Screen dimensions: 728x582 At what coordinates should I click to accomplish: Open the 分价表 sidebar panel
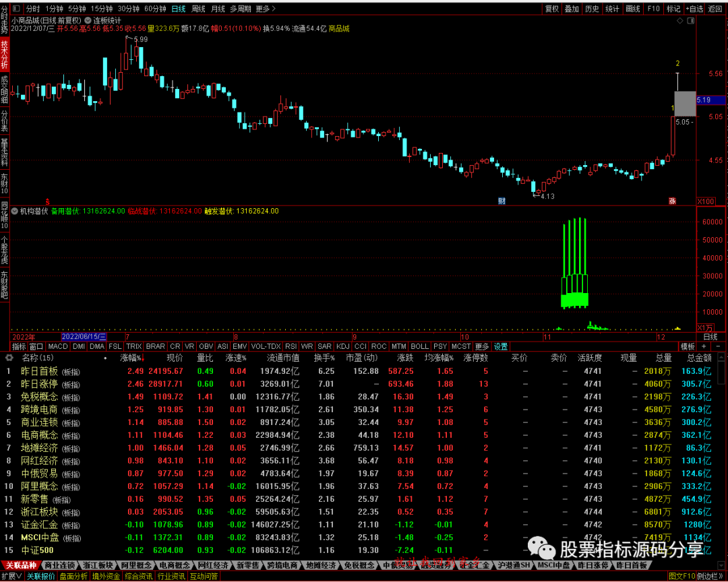tap(4, 121)
